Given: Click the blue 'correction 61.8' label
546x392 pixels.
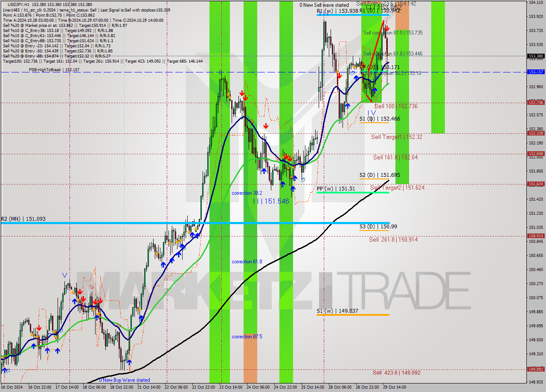Looking at the screenshot, I should (247, 262).
